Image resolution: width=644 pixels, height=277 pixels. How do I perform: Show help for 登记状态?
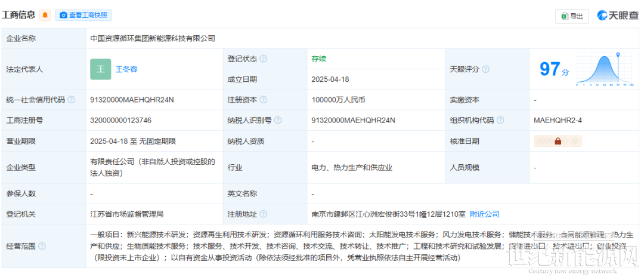tap(264, 59)
